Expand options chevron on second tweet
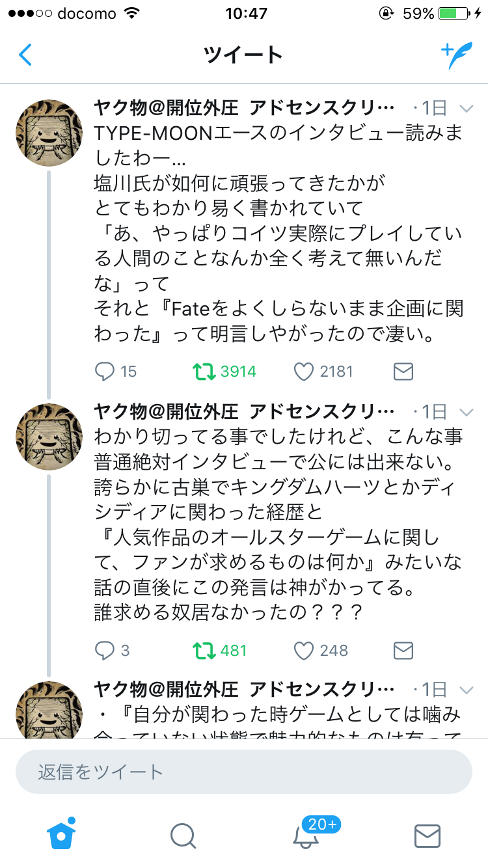 (467, 412)
